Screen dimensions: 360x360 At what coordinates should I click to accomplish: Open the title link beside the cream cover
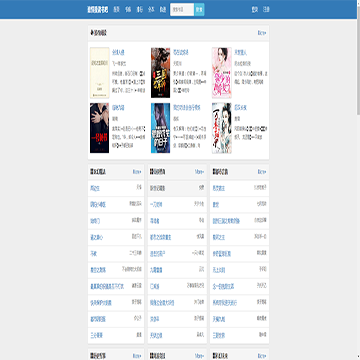tap(118, 52)
